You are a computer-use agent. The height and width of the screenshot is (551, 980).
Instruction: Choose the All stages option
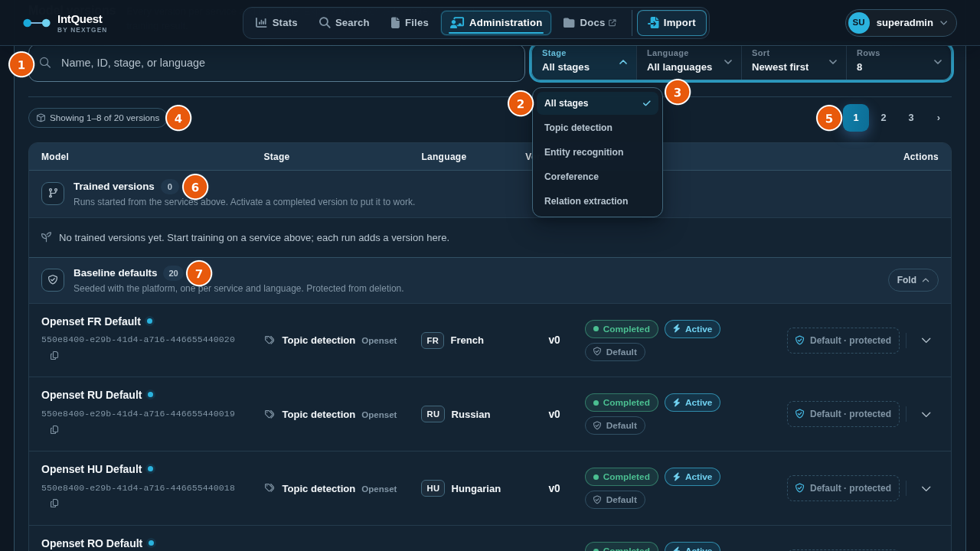(597, 103)
